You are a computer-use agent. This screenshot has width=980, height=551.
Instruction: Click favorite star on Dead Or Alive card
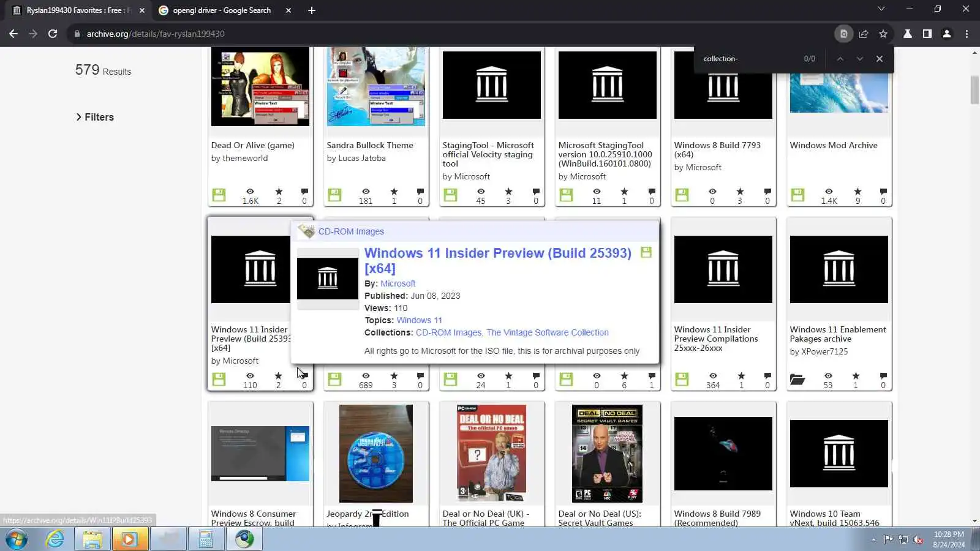click(279, 192)
